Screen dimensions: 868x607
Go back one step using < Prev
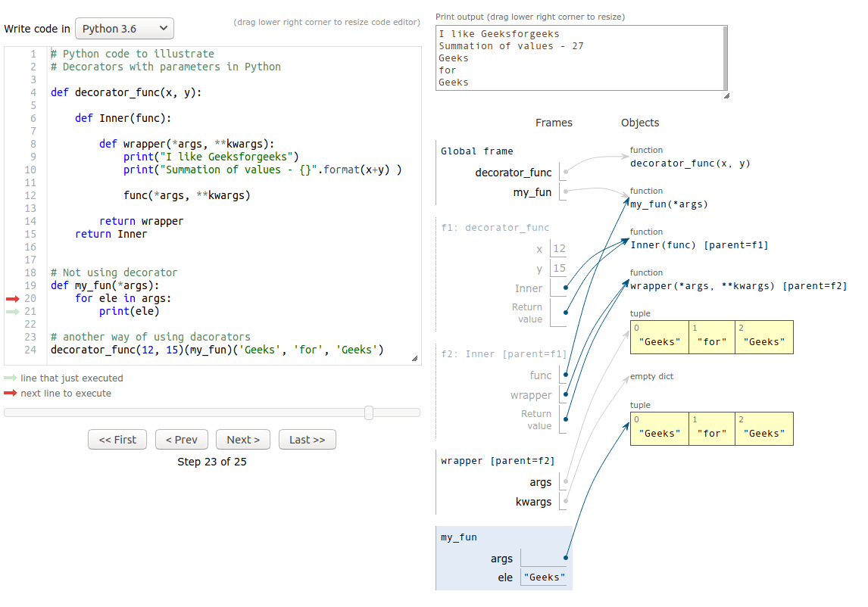point(181,440)
